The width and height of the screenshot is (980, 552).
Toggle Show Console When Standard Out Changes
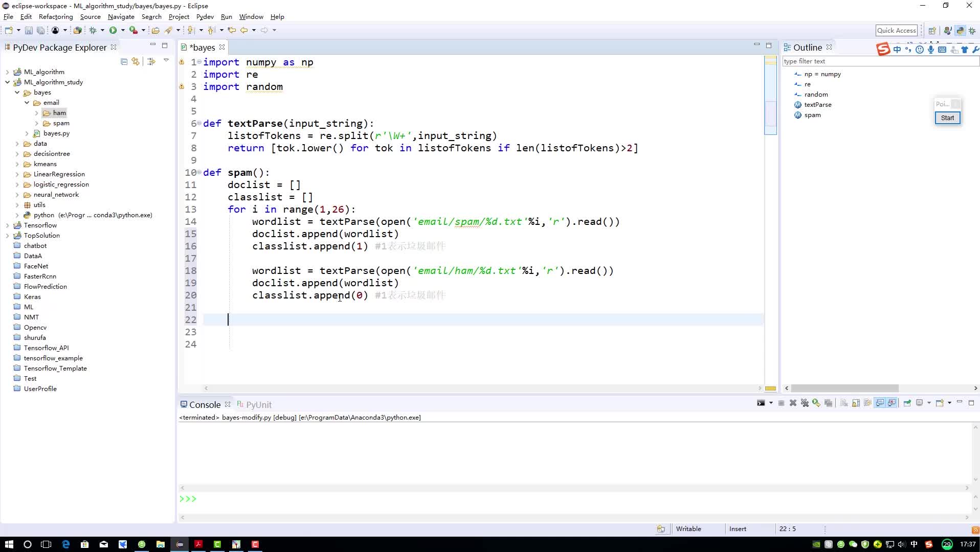[880, 403]
